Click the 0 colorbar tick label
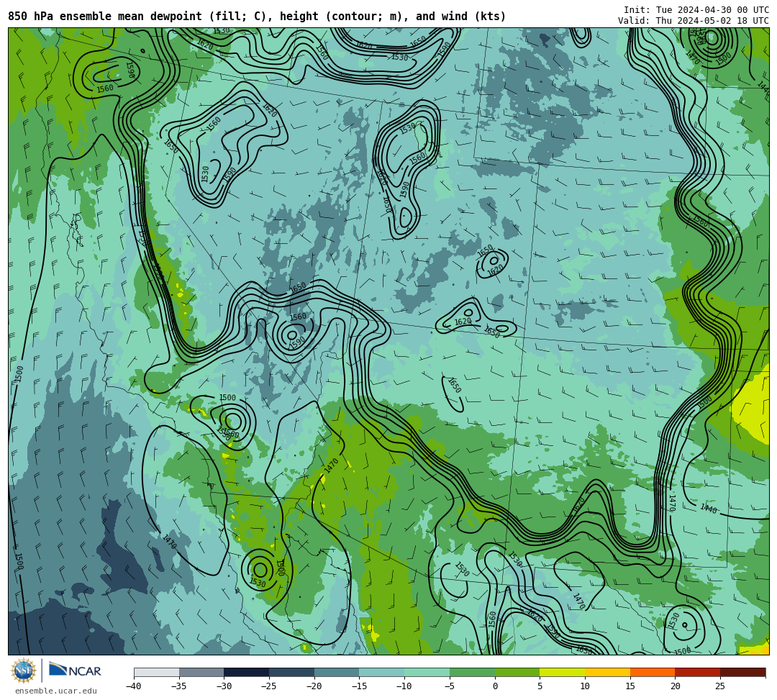The image size is (777, 700). [495, 686]
